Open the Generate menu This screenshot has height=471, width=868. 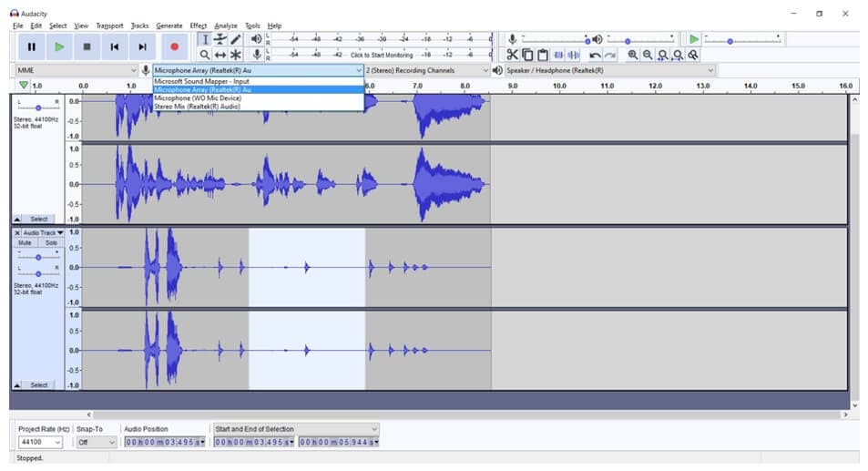(x=168, y=26)
